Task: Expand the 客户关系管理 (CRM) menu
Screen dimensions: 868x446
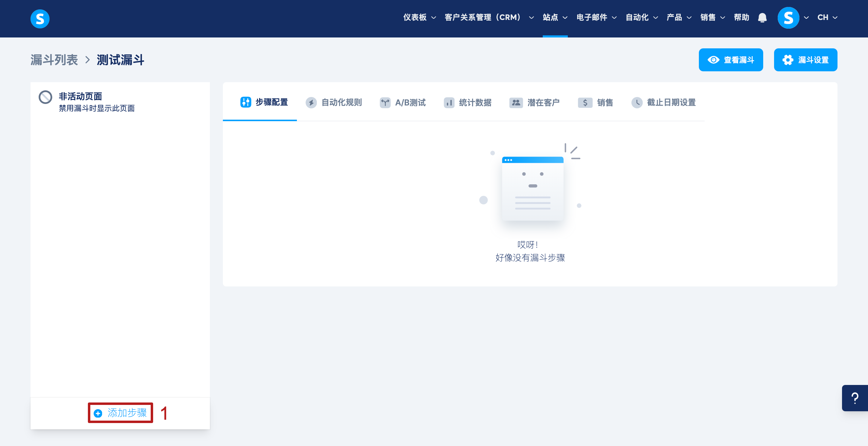Action: (489, 18)
